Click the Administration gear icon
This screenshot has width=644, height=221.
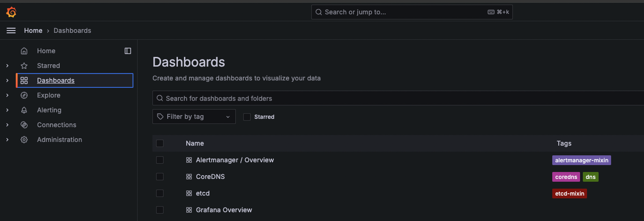[24, 140]
